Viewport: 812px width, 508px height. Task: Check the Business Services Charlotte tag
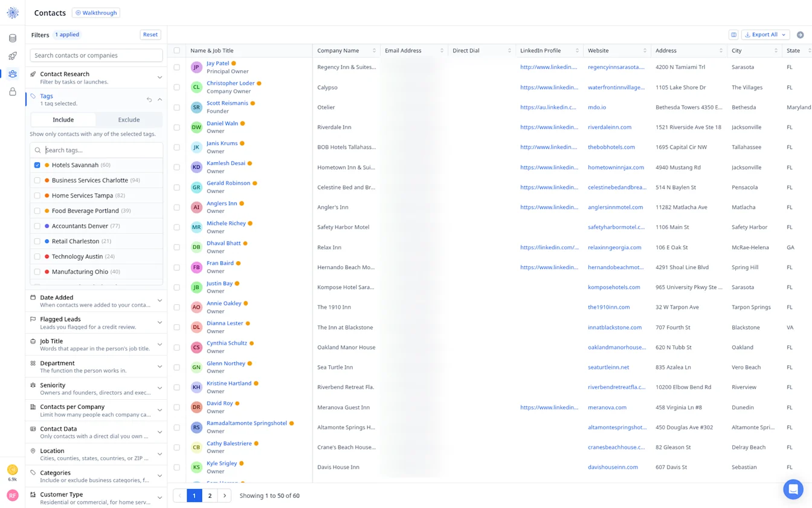tap(37, 180)
